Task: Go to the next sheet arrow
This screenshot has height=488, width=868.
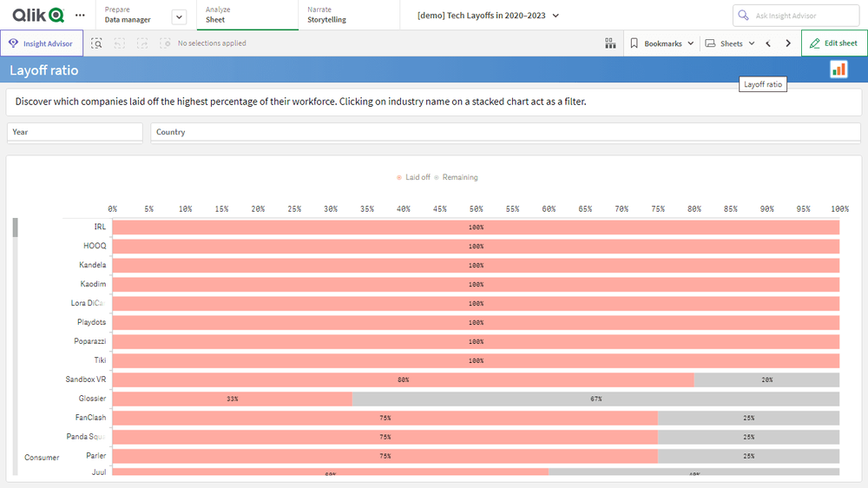Action: pos(788,43)
